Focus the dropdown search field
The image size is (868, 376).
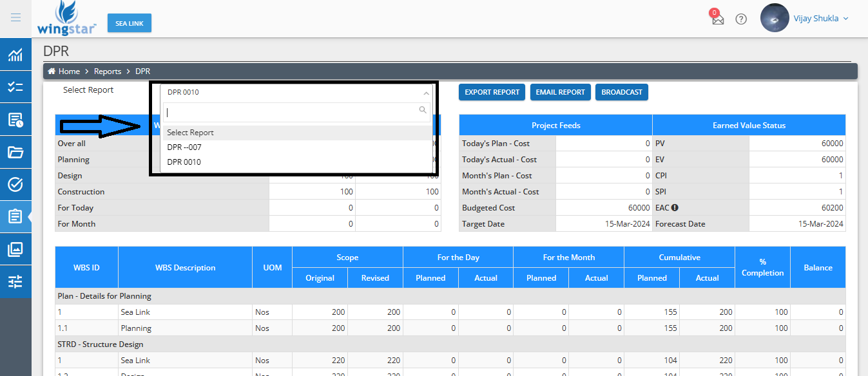(296, 112)
